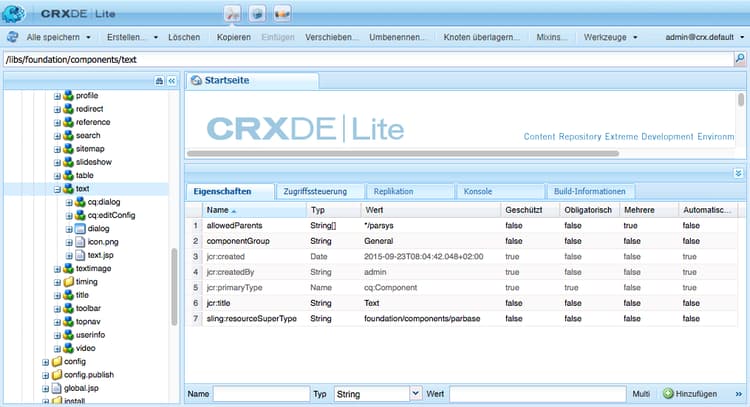
Task: Click the binoculars find icon in tree panel
Action: [x=159, y=81]
